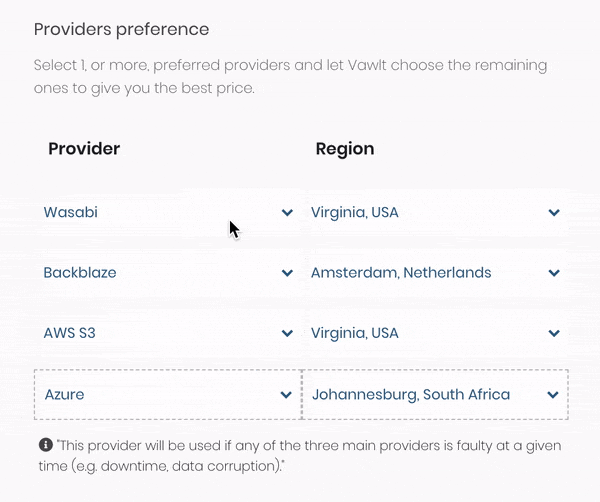Change Wasabi's Virginia, USA region
This screenshot has height=502, width=600.
435,212
